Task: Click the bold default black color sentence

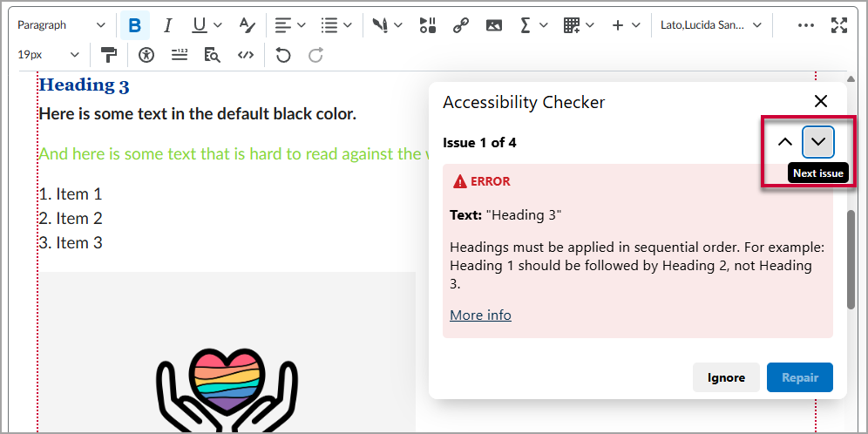Action: pyautogui.click(x=198, y=114)
